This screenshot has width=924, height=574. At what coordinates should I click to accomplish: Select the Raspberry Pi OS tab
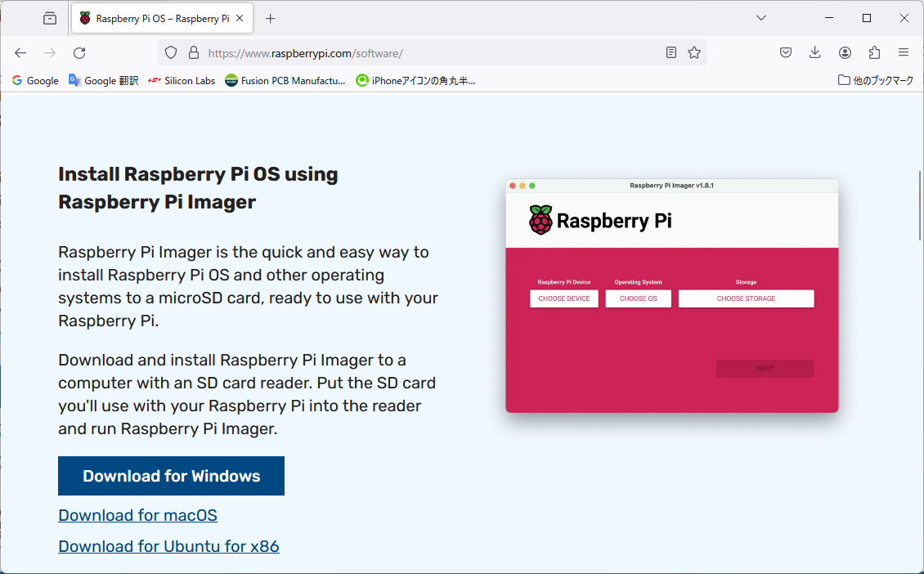155,17
